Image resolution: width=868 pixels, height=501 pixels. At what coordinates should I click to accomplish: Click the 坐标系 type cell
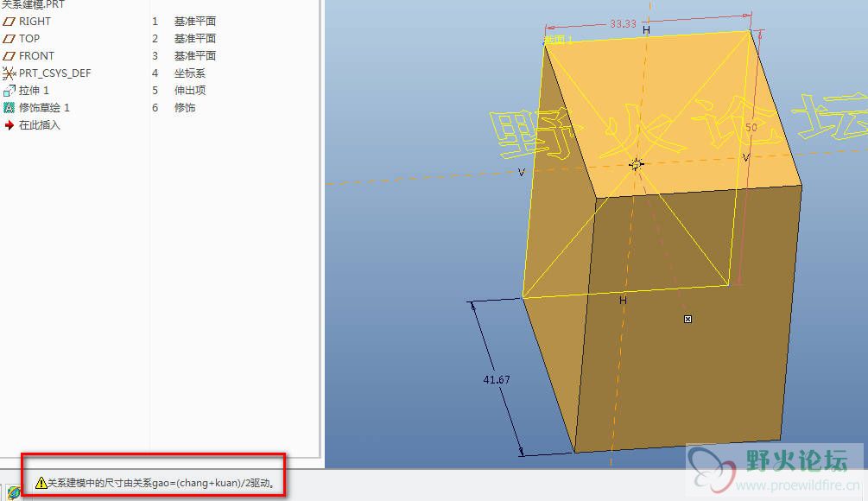click(x=190, y=73)
